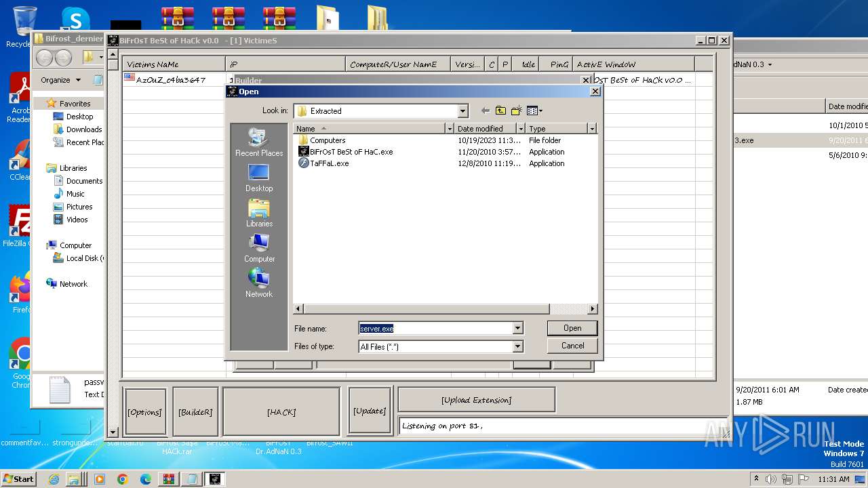
Task: Launch Microsoft Edge from the taskbar
Action: click(x=145, y=479)
